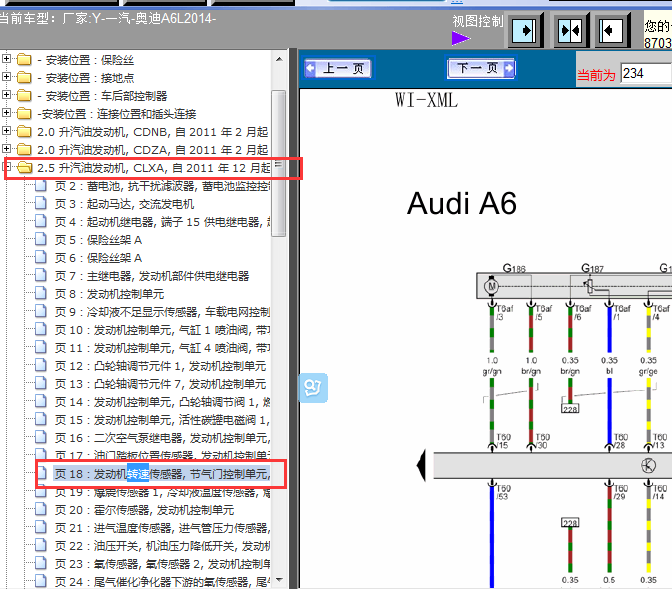This screenshot has height=589, width=672.
Task: Click the current page number field 234
Action: tap(646, 73)
